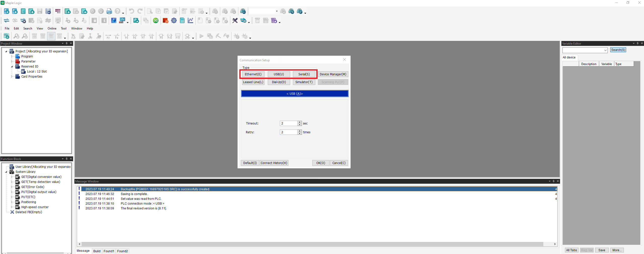The width and height of the screenshot is (644, 254).
Task: Click the purple grid table icon
Action: [x=58, y=11]
